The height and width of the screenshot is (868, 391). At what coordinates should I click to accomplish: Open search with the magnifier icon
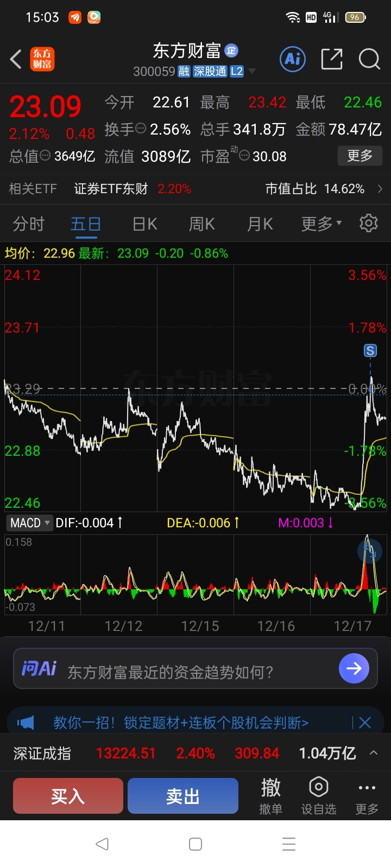point(369,59)
